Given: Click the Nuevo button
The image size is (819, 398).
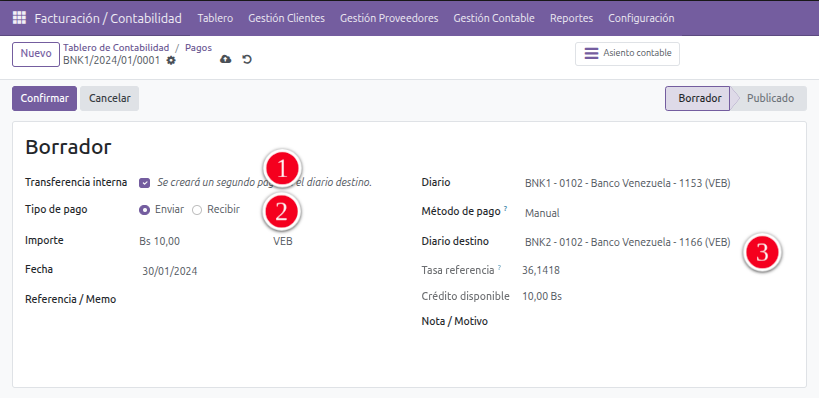Looking at the screenshot, I should (36, 54).
